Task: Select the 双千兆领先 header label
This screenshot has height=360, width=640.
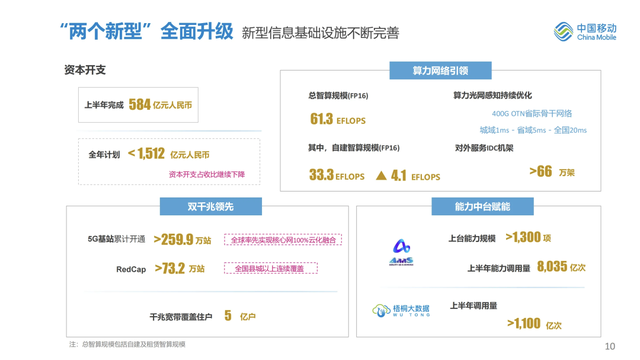Action: pyautogui.click(x=211, y=207)
